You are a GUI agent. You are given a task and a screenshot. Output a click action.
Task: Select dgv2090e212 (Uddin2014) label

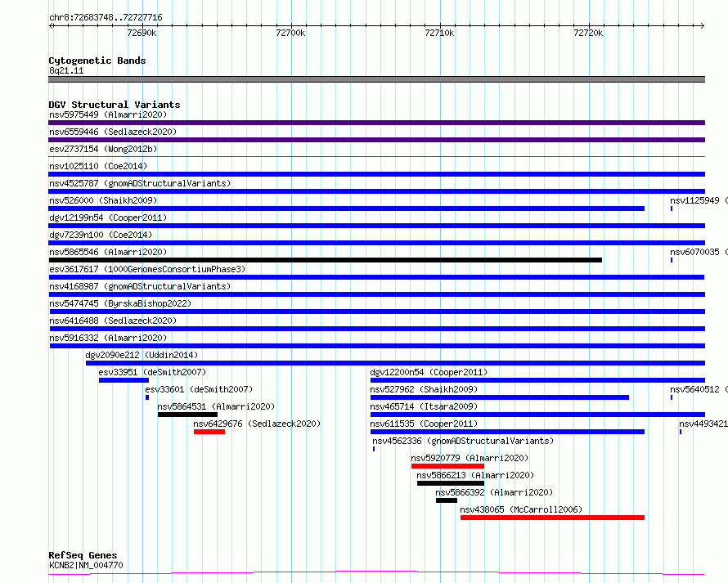coord(142,355)
